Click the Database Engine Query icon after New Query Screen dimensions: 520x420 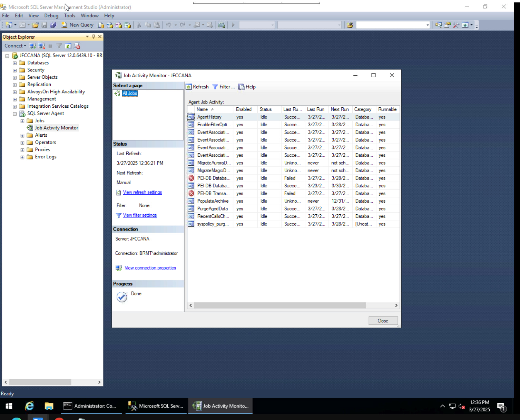click(x=101, y=25)
